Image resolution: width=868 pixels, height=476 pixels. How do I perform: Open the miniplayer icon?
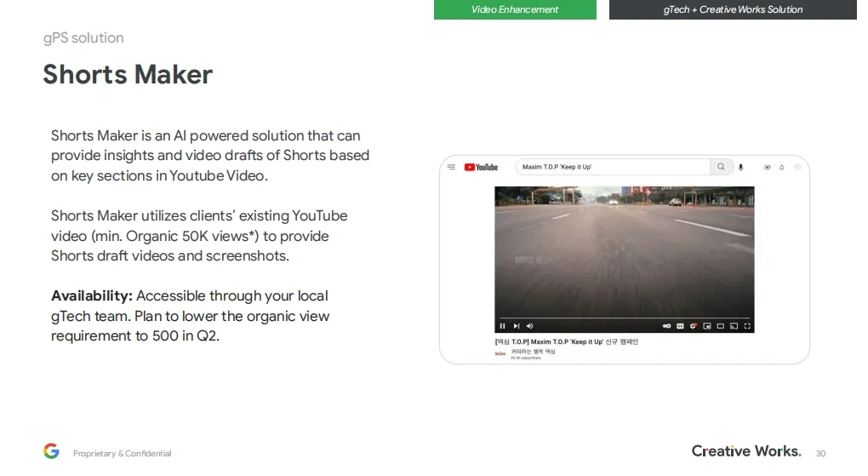(707, 325)
